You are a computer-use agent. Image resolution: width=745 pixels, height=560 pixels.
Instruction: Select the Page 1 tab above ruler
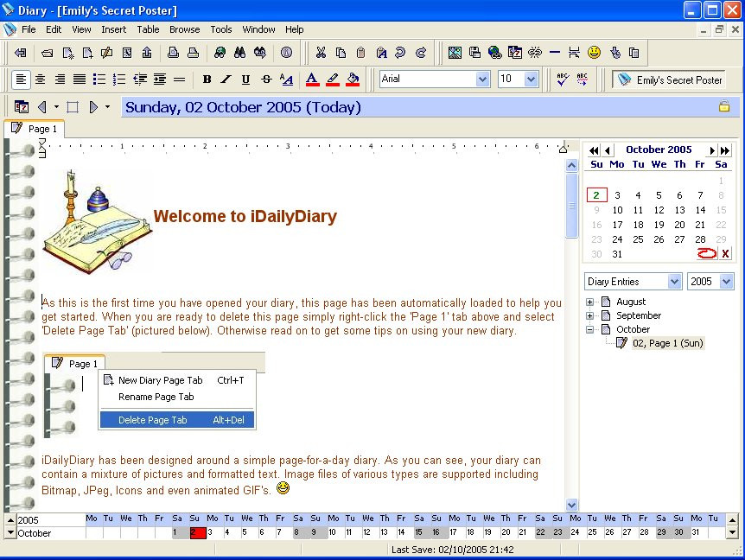click(x=35, y=129)
